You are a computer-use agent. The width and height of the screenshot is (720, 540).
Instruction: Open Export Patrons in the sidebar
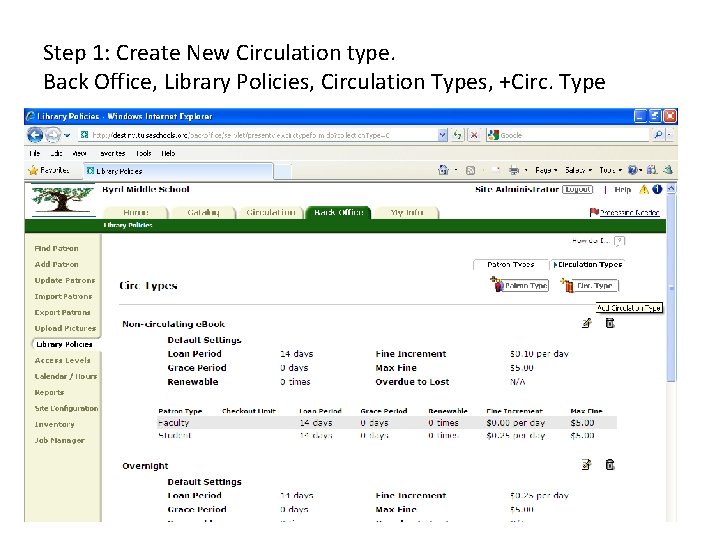[x=62, y=313]
